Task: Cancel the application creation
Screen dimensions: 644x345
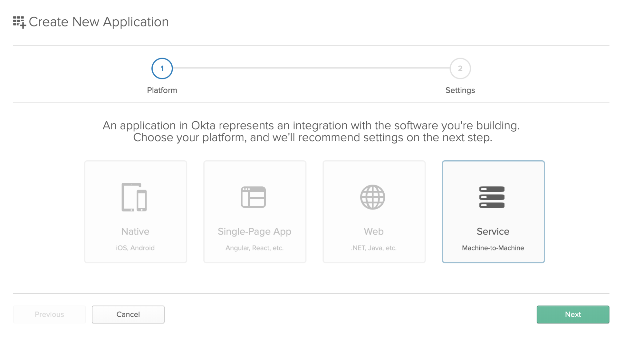Action: coord(128,314)
